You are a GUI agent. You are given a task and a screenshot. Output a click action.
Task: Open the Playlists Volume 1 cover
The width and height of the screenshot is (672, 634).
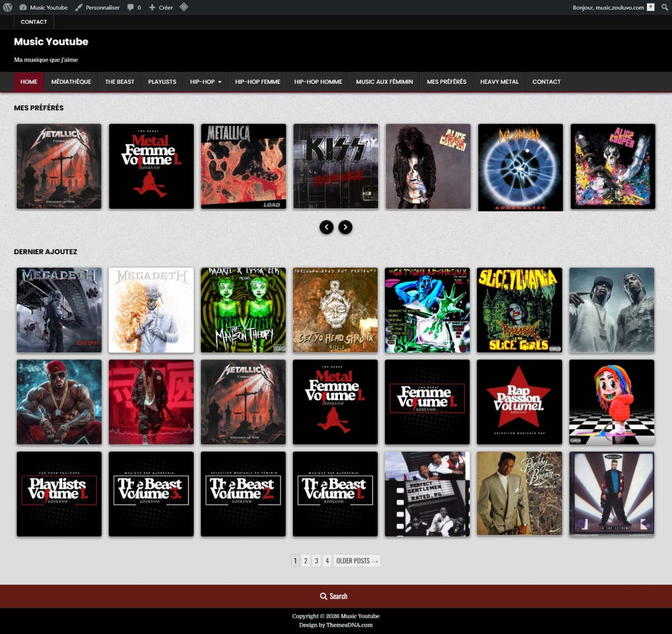coord(59,494)
